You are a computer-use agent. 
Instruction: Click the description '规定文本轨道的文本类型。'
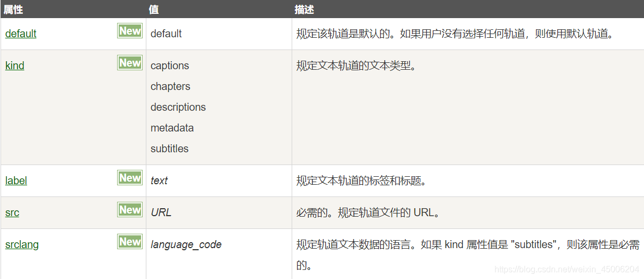point(356,66)
